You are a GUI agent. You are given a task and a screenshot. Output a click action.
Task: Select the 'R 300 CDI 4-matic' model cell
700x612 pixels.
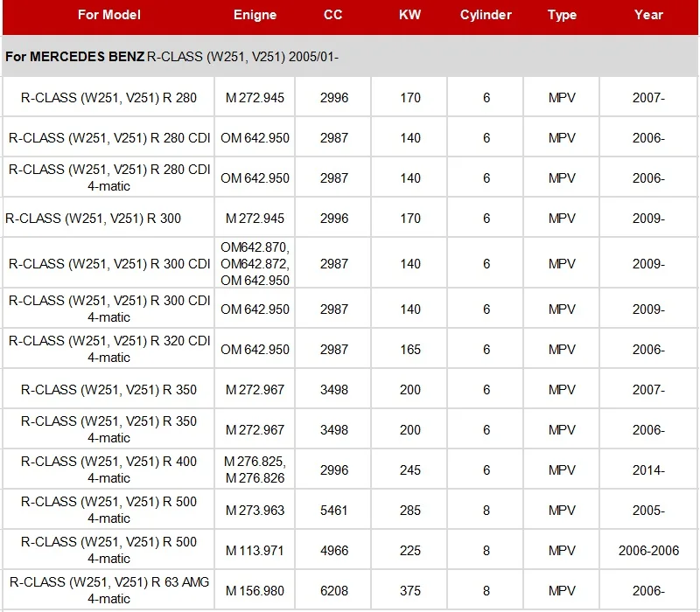coord(108,309)
